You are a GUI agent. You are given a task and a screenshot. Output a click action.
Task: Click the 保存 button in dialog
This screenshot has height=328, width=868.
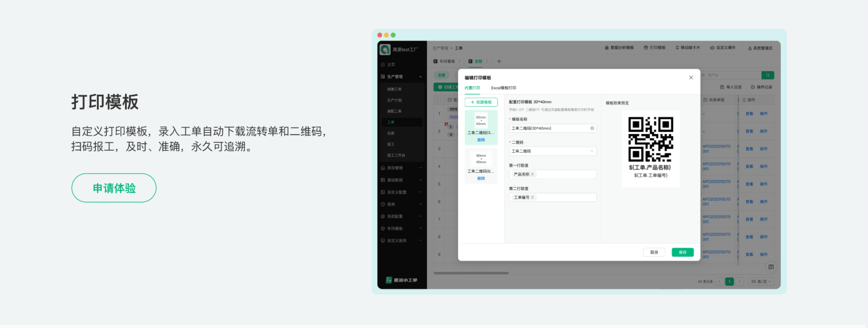click(x=682, y=252)
